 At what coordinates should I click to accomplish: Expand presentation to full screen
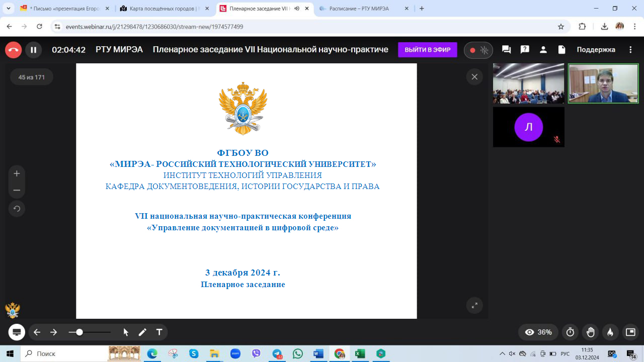coord(474,305)
